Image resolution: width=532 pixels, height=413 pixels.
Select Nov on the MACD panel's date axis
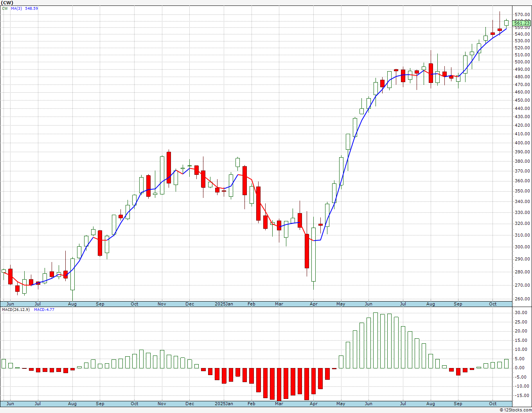(x=162, y=404)
